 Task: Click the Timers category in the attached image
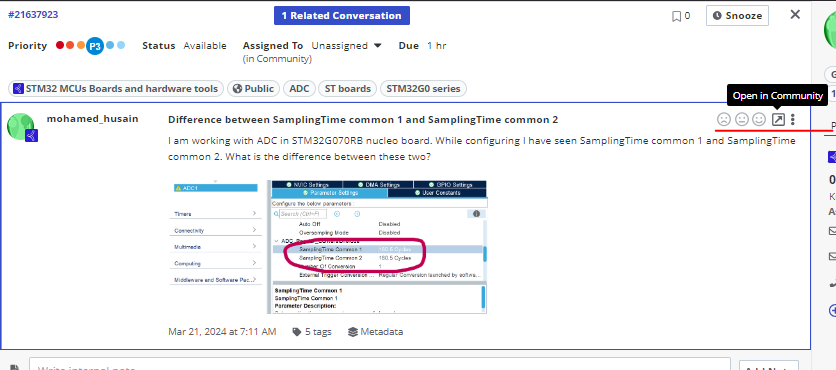point(215,214)
